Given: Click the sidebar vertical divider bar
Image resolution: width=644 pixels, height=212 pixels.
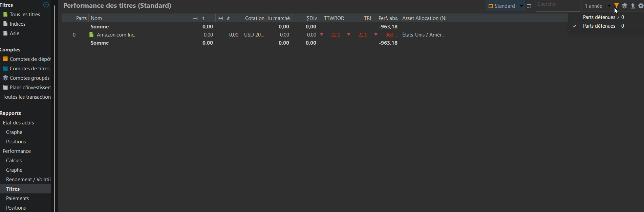Looking at the screenshot, I should 54,108.
